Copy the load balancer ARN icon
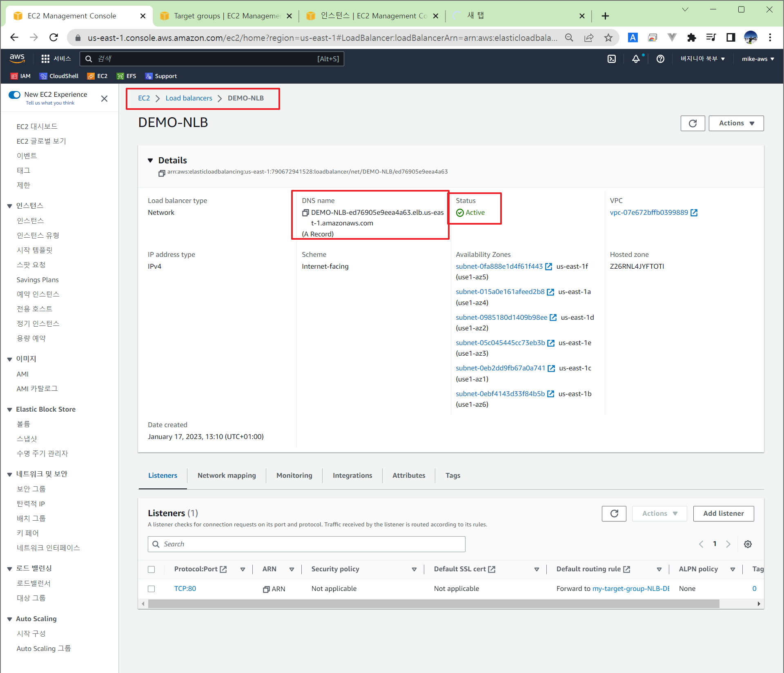Viewport: 784px width, 673px height. point(162,173)
